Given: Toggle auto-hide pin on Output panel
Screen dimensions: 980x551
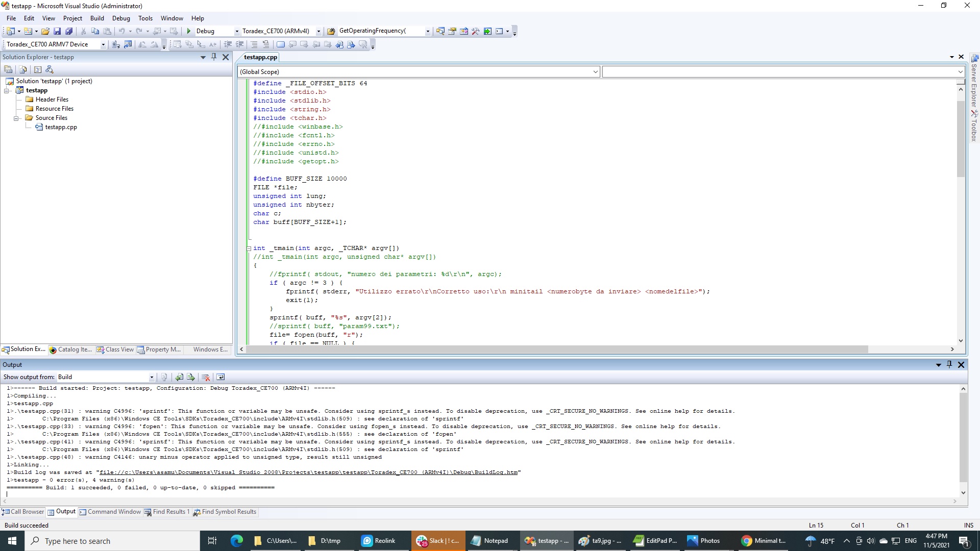Looking at the screenshot, I should [x=949, y=364].
